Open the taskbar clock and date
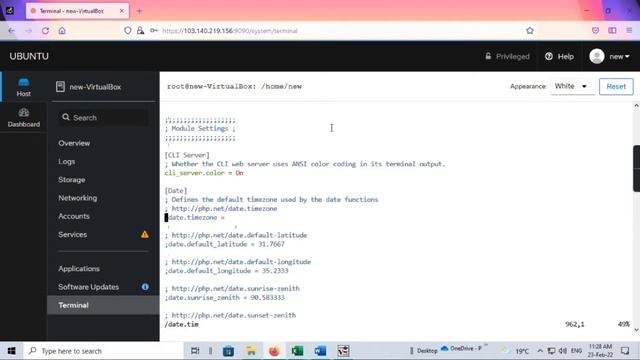640x360 pixels. pos(600,351)
